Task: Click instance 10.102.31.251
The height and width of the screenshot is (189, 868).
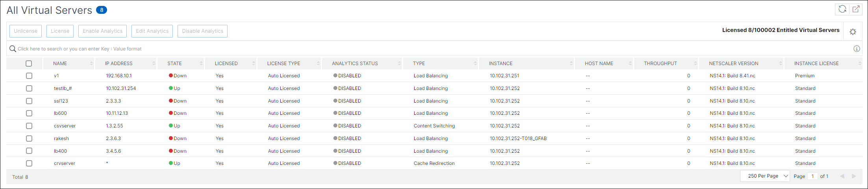Action: [505, 76]
